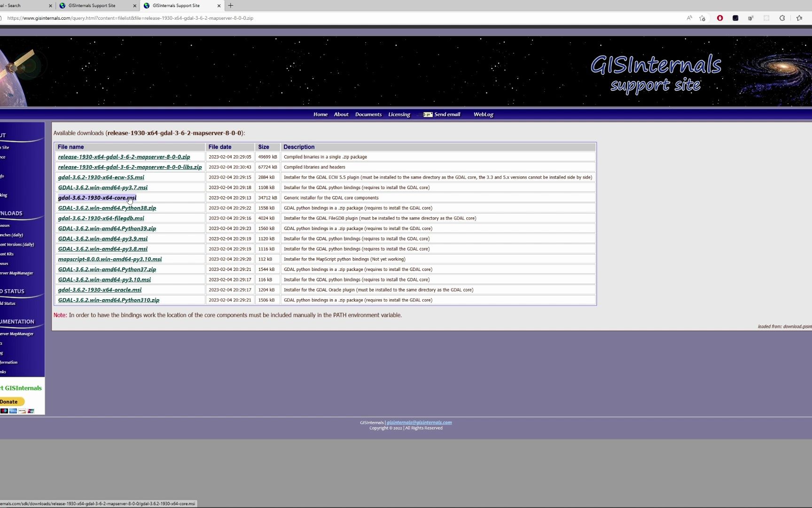Click the 34712 kB size cell
The width and height of the screenshot is (812, 508).
pyautogui.click(x=267, y=198)
